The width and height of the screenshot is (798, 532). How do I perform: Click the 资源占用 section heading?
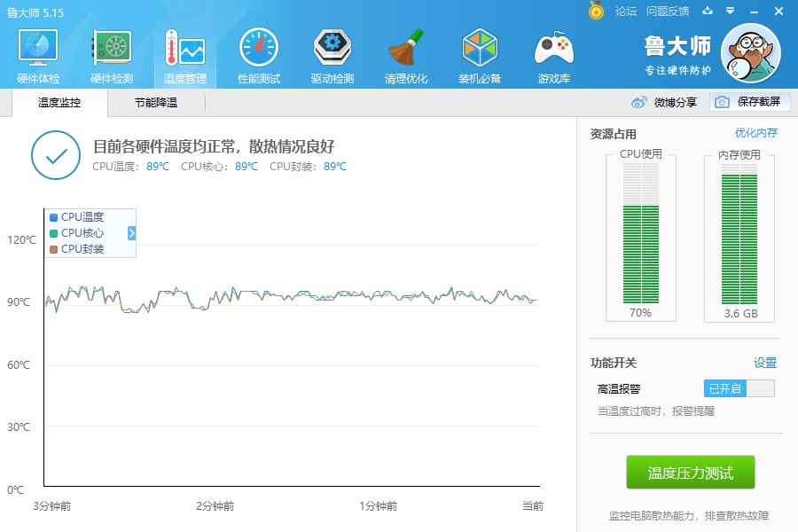click(x=614, y=134)
